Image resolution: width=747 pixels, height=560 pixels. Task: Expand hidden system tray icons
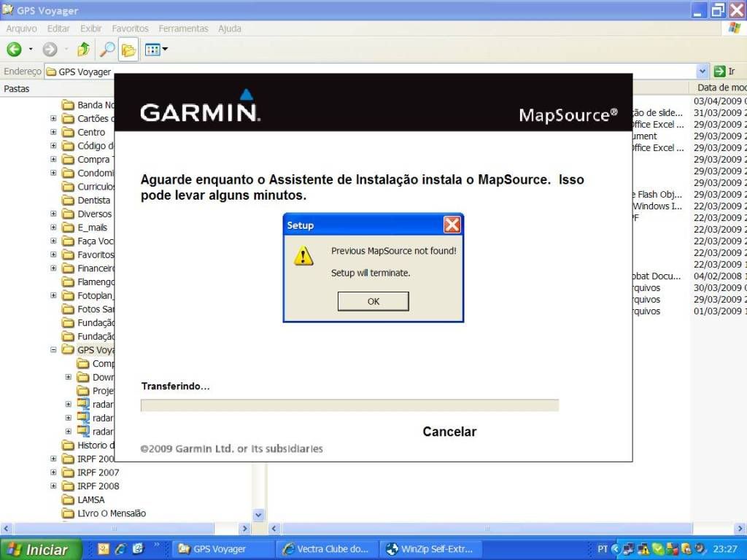point(615,549)
